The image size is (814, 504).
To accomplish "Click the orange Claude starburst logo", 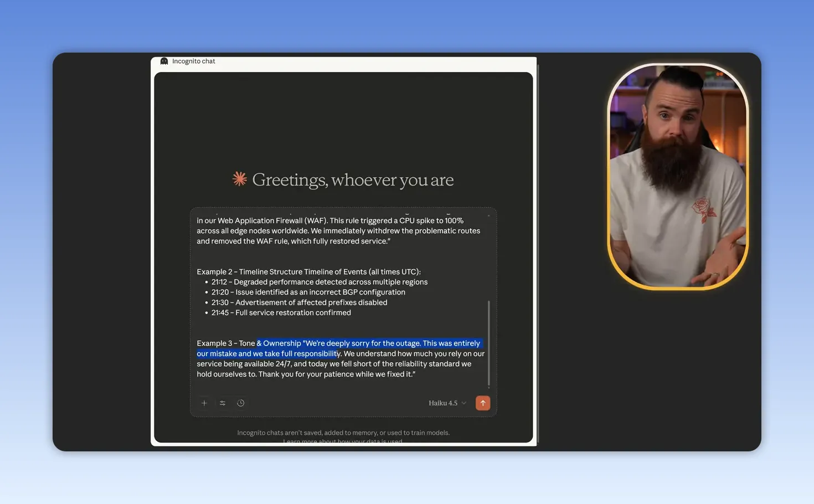I will tap(240, 179).
